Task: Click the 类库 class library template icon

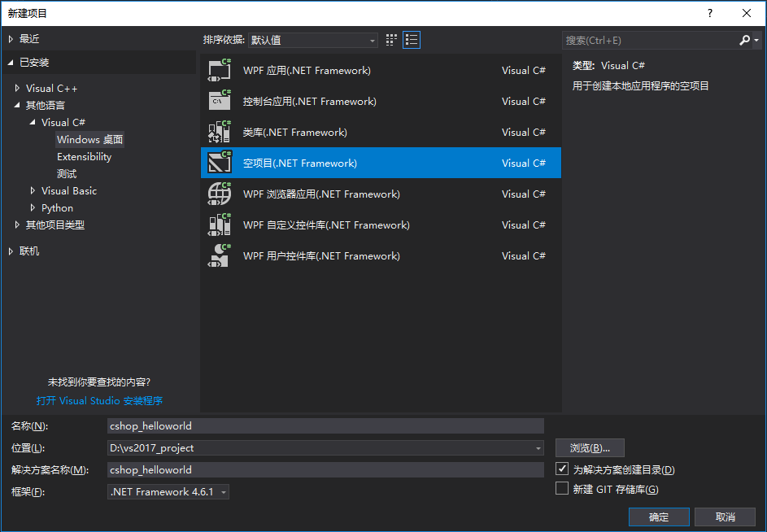Action: coord(219,132)
